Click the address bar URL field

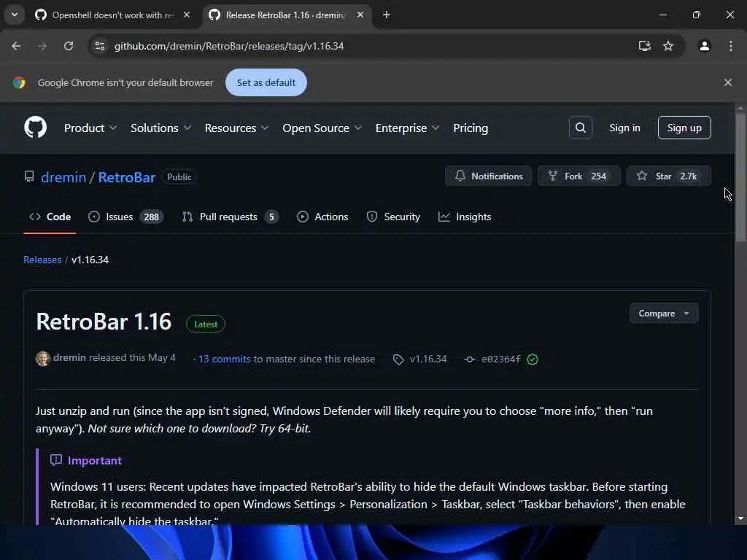pyautogui.click(x=362, y=46)
